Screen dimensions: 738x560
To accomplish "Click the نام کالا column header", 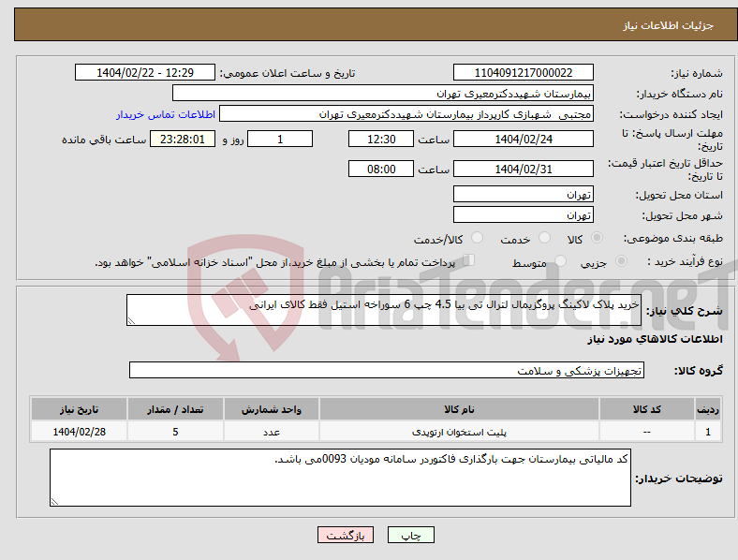I will coord(459,409).
